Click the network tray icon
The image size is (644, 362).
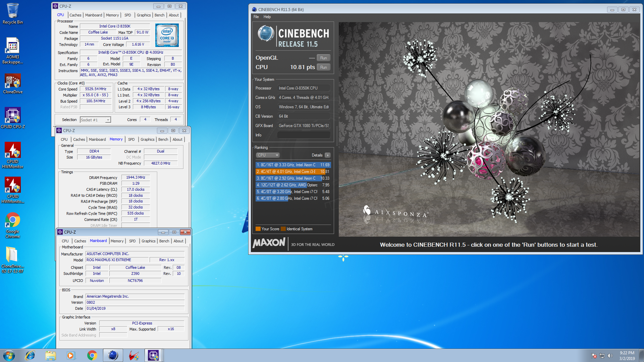point(602,356)
